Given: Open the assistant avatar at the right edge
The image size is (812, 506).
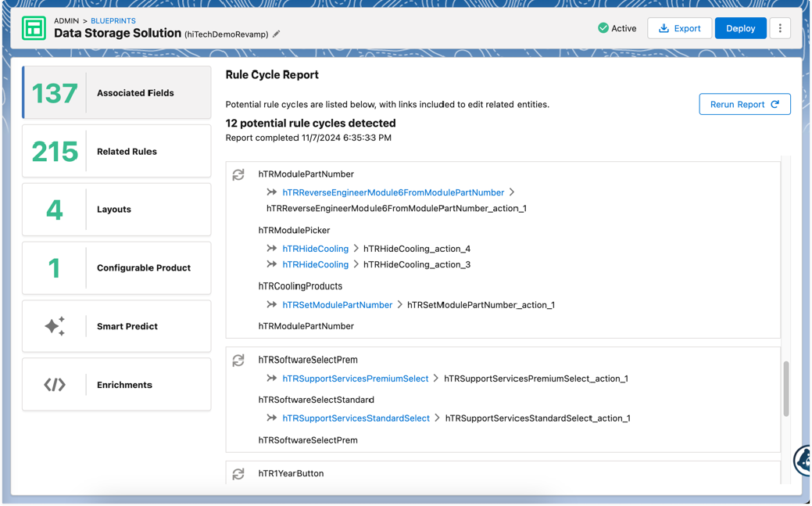Looking at the screenshot, I should (803, 459).
